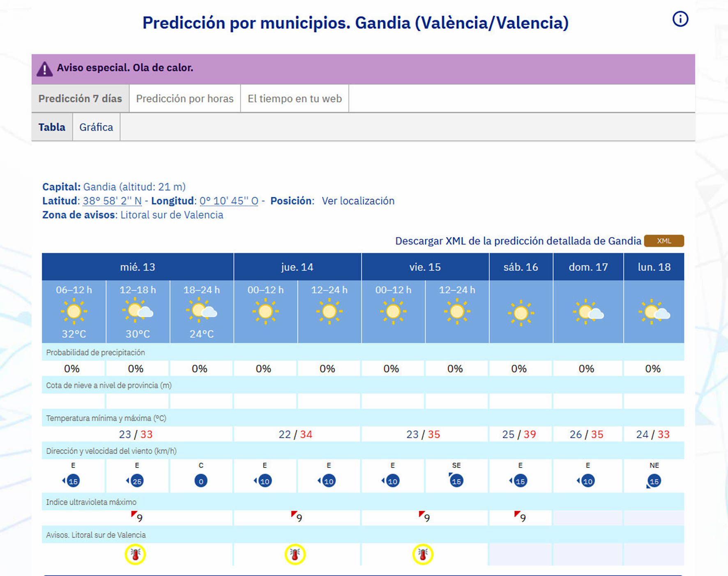Screen dimensions: 728x576
Task: Click the 24°C reading for 18–24 h
Action: pyautogui.click(x=202, y=334)
